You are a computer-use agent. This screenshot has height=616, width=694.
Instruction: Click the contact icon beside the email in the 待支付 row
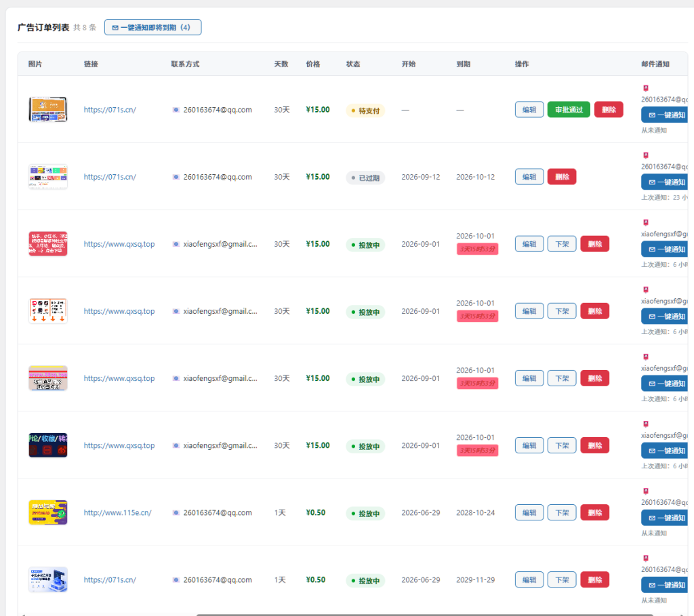coord(176,110)
